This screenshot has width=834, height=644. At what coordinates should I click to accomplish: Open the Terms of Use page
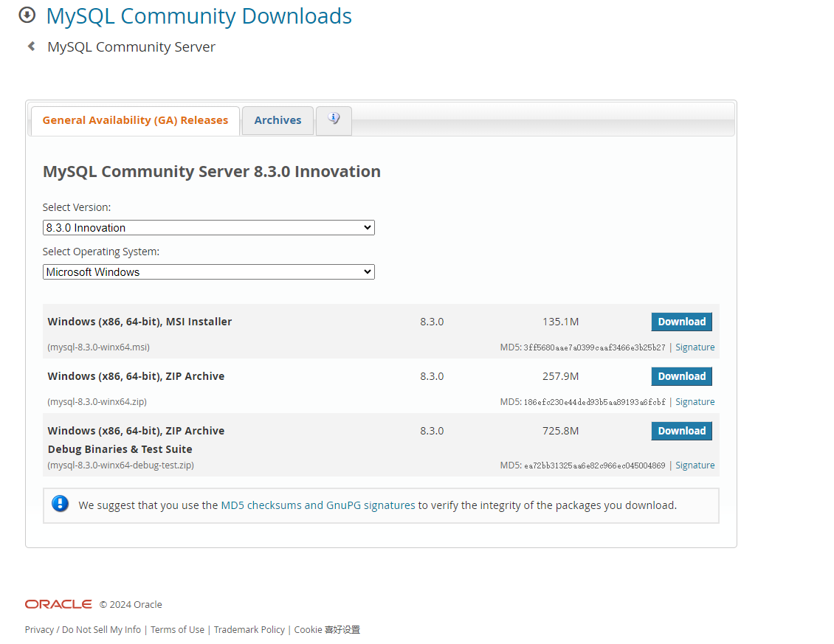coord(177,629)
